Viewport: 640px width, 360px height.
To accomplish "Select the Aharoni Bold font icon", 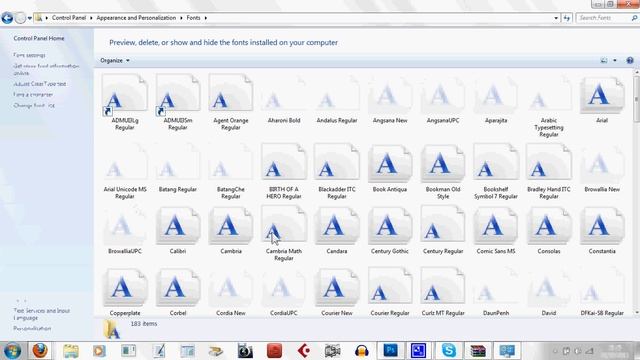I will tap(284, 93).
